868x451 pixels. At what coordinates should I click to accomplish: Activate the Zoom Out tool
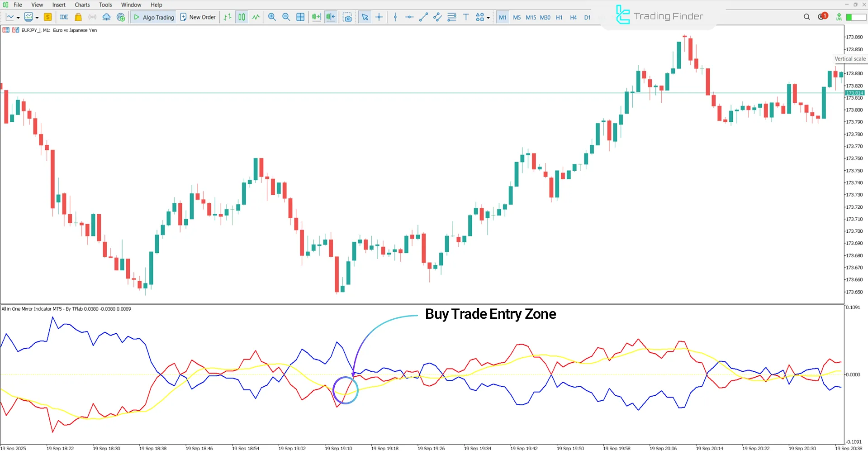tap(286, 17)
